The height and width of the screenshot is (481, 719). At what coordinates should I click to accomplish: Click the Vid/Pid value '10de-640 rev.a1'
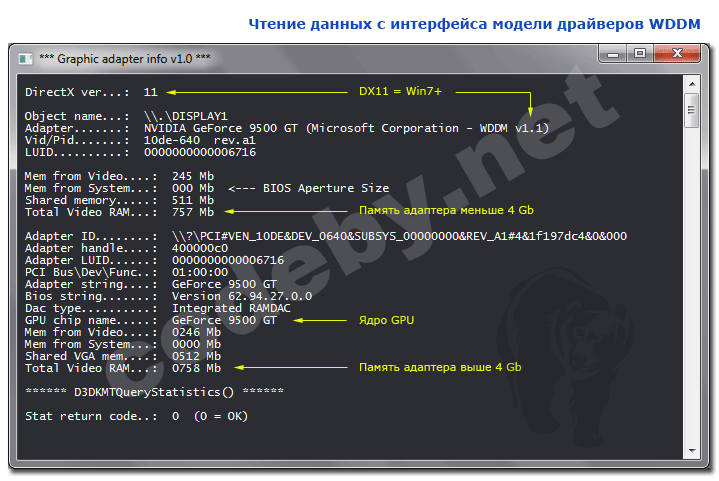coord(199,140)
